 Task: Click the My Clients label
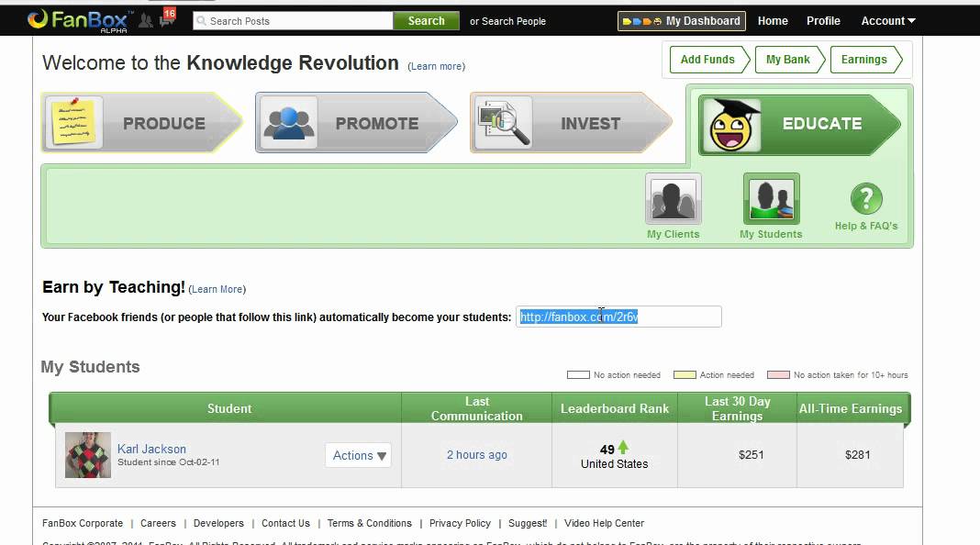click(x=674, y=234)
